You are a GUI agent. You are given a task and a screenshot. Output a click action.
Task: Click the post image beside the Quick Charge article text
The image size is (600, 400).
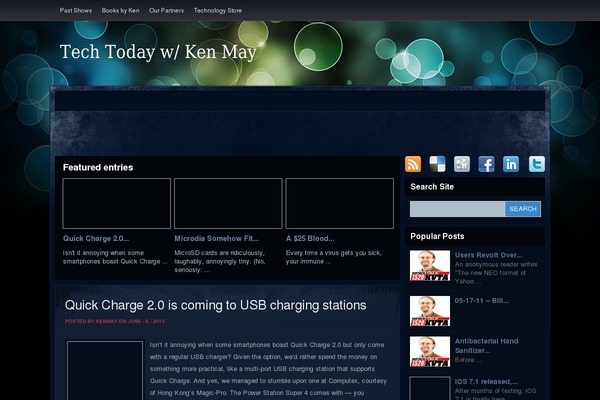105,370
